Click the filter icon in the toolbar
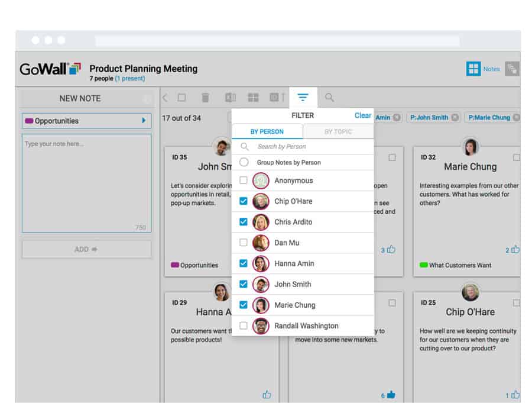This screenshot has height=403, width=532. click(x=303, y=98)
